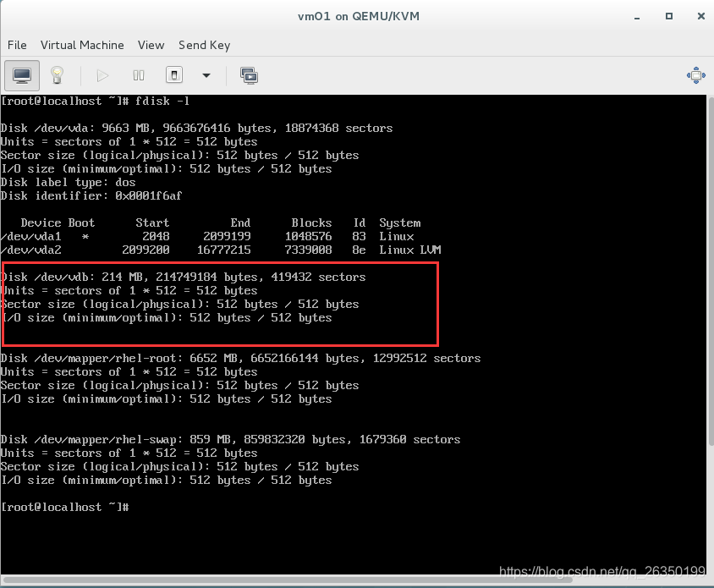Click the 'Blocks' column header
714x588 pixels.
[311, 223]
